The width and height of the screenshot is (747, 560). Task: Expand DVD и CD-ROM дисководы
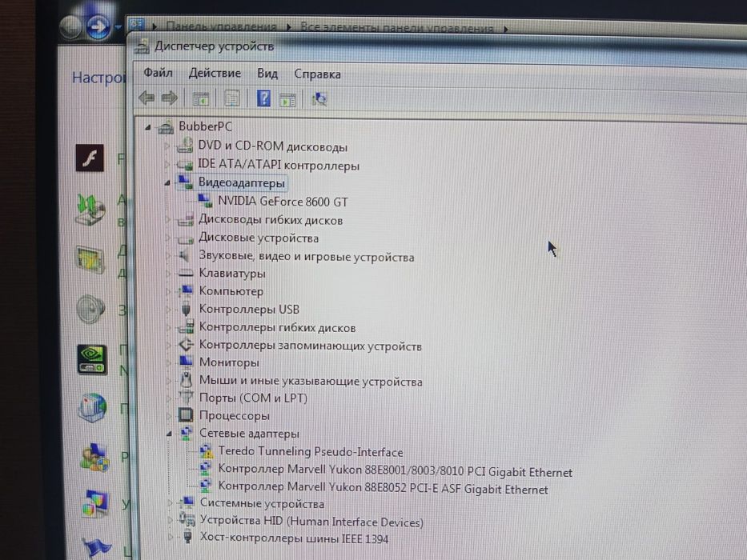click(x=167, y=146)
